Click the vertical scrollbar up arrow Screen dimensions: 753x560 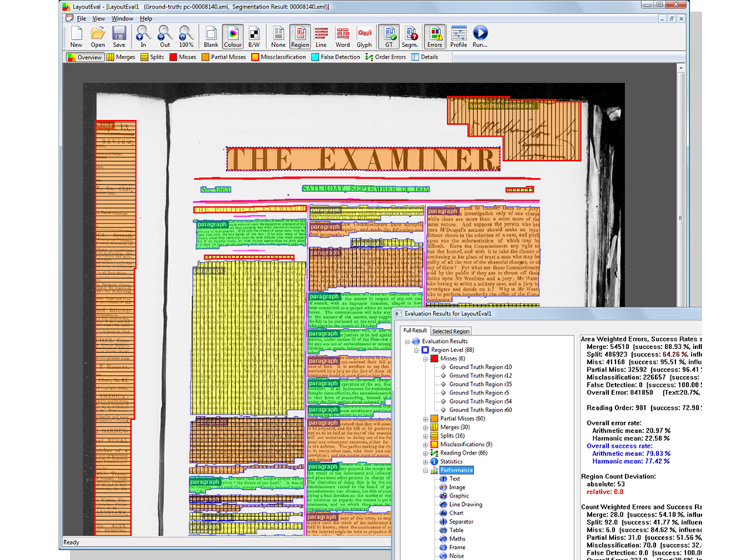click(x=681, y=68)
